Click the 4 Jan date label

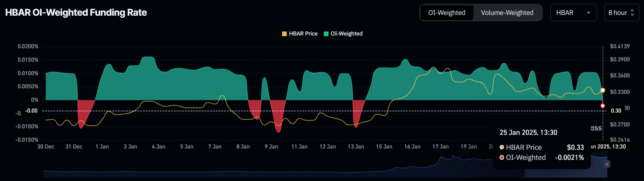pyautogui.click(x=159, y=147)
